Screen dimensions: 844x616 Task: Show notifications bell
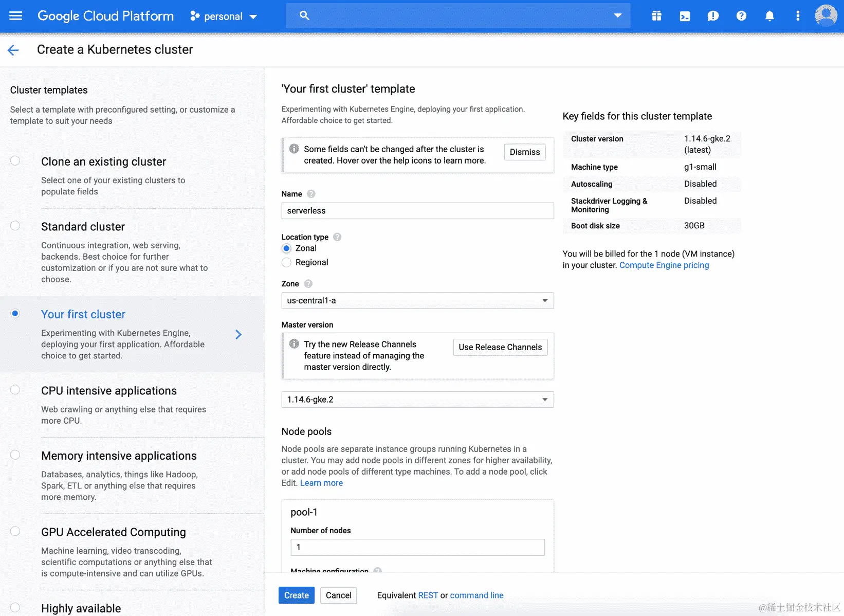769,16
